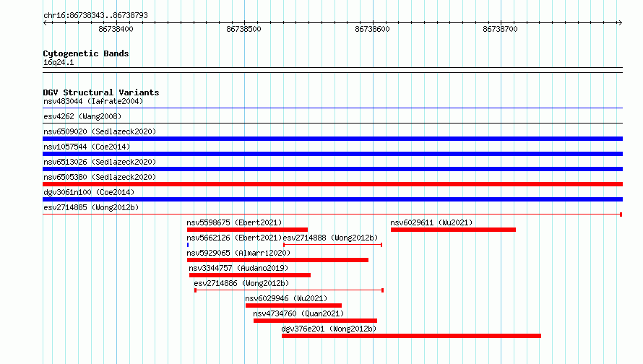Screen dimensions: 643x364
Task: Select the nsv6505380 (Sedlazeck2020) label
Action: tap(100, 177)
